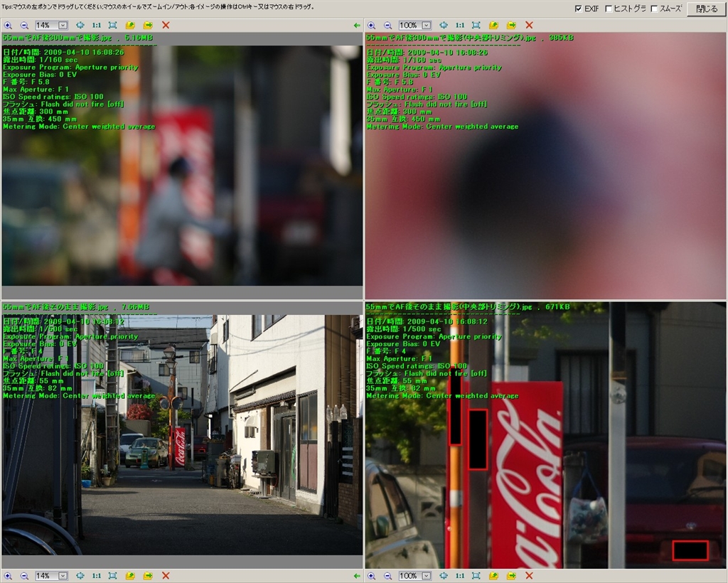The width and height of the screenshot is (728, 583).
Task: Enable the ヒストグラ histogram checkbox
Action: [609, 9]
